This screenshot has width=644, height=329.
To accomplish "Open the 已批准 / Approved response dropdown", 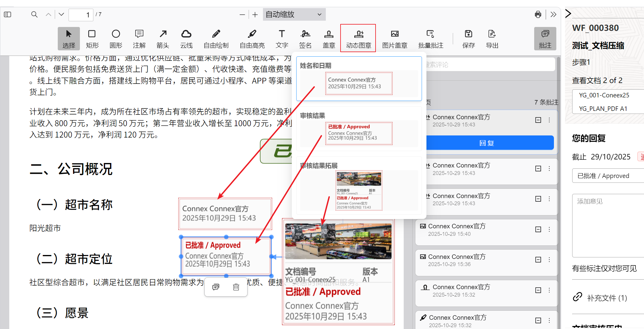I will [x=607, y=176].
